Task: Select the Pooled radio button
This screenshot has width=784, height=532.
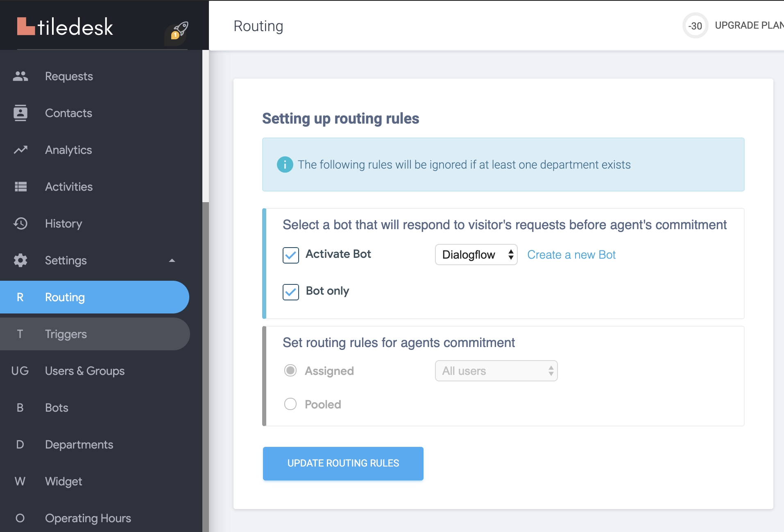Action: (290, 404)
